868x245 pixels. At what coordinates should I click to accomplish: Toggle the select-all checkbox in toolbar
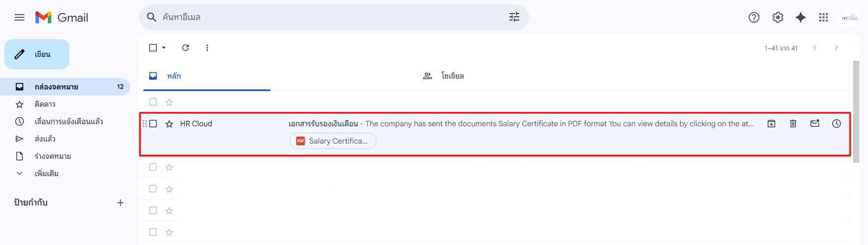[153, 48]
